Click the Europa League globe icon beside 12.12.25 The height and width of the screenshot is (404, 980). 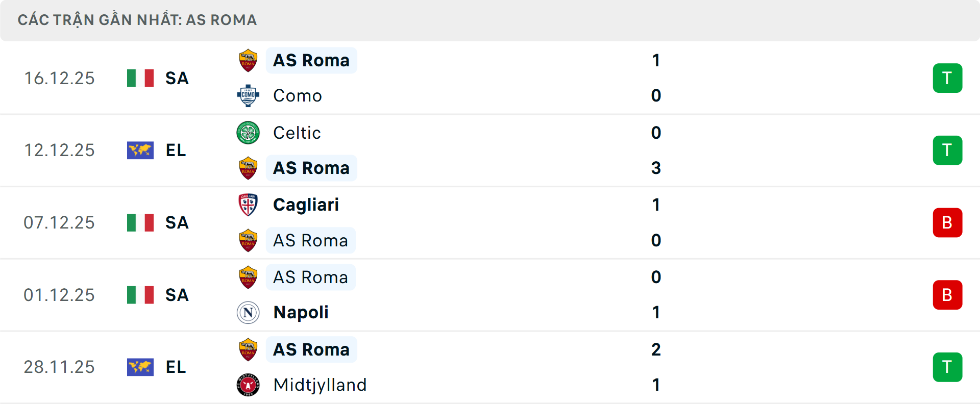pos(140,150)
